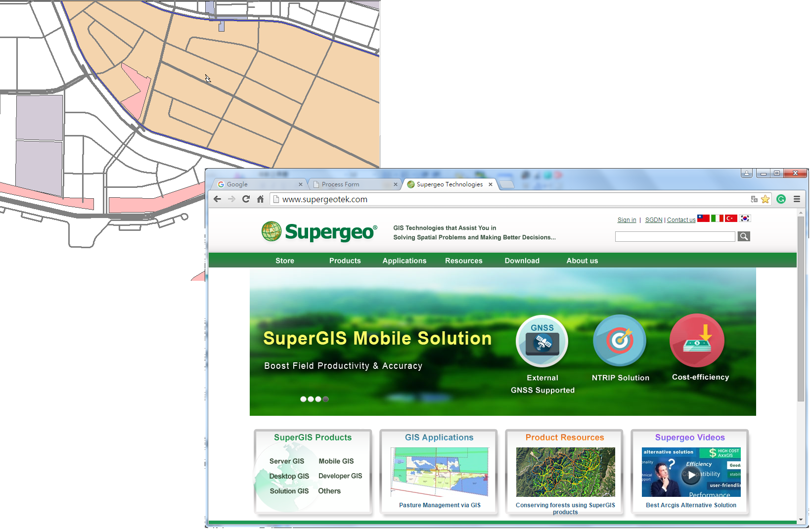Reload the Supergeo page

click(246, 199)
